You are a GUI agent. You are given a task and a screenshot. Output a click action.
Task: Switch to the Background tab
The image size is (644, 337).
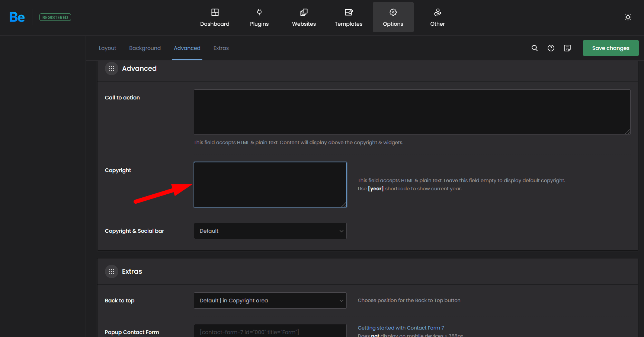[145, 48]
